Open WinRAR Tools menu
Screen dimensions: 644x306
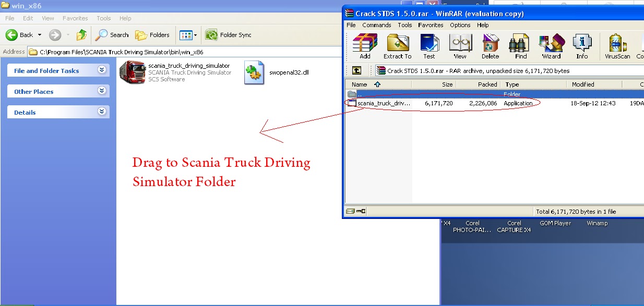(x=405, y=25)
